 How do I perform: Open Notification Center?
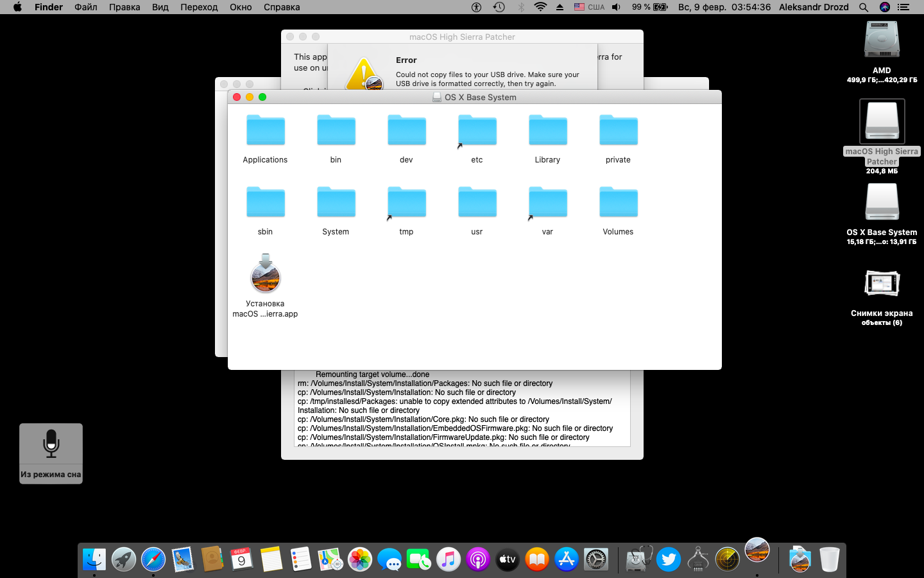pos(903,7)
